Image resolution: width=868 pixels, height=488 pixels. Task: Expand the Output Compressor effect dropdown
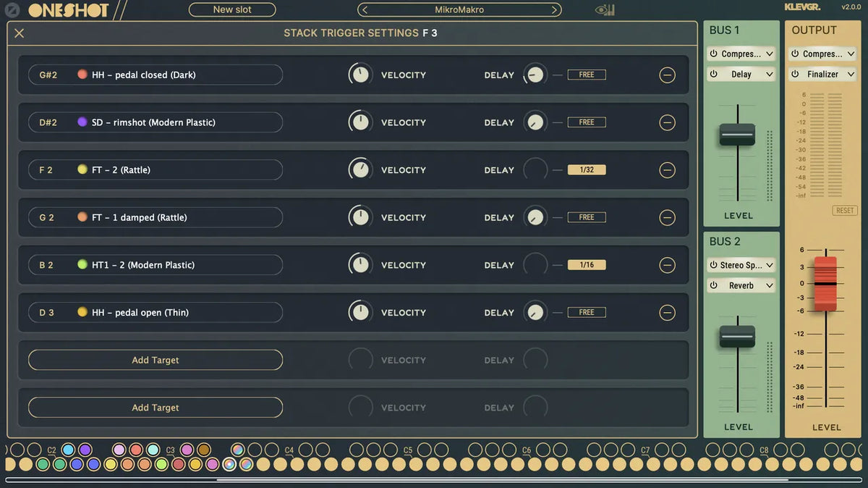click(x=851, y=54)
